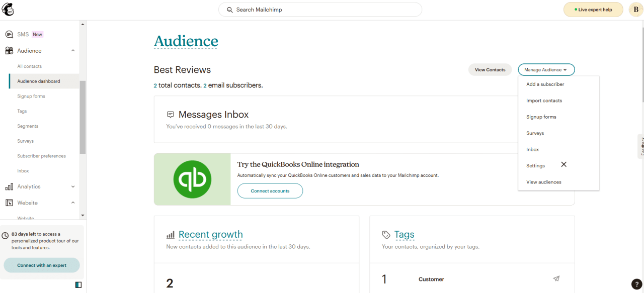This screenshot has width=644, height=293.
Task: Click the View Contacts button
Action: pyautogui.click(x=490, y=69)
